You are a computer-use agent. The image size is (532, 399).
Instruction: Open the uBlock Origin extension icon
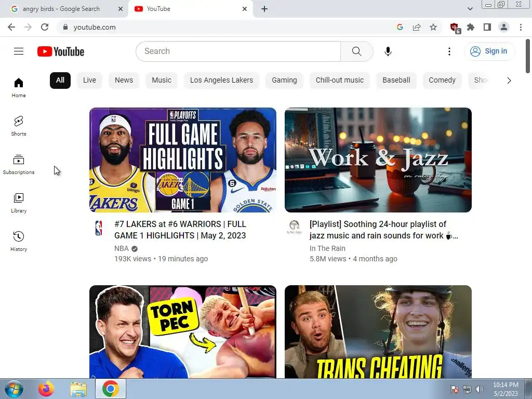(x=455, y=28)
